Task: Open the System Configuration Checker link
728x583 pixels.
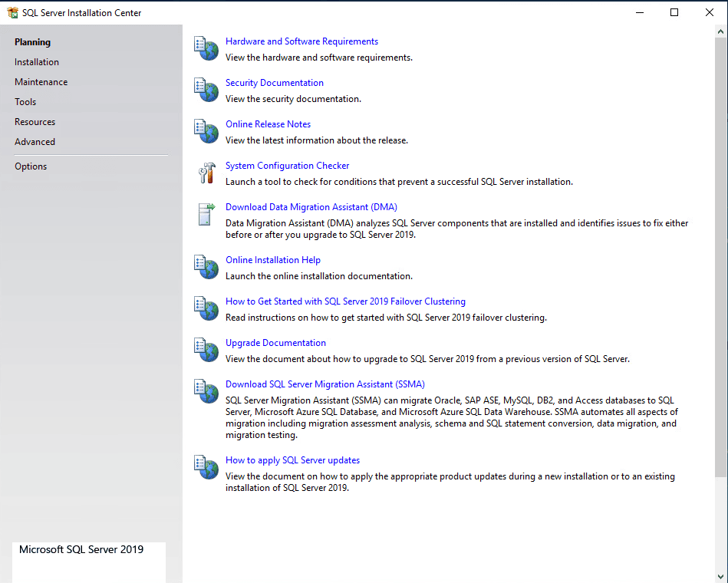Action: pos(287,165)
